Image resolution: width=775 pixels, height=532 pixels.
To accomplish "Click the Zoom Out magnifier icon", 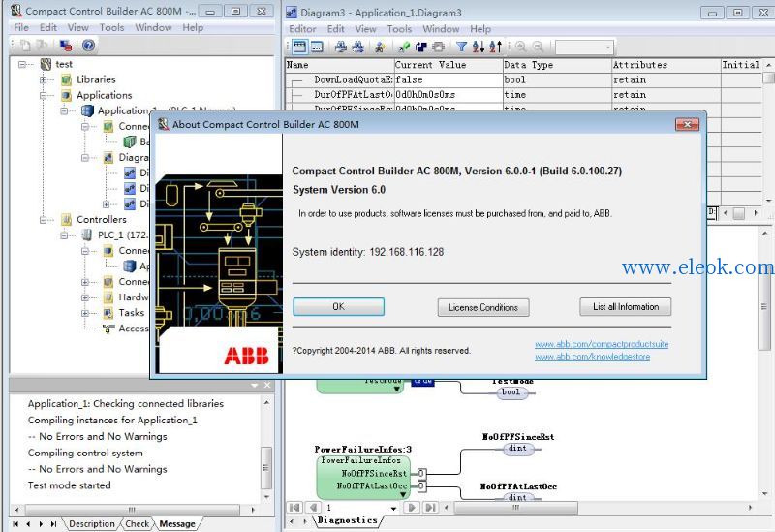I will 539,47.
